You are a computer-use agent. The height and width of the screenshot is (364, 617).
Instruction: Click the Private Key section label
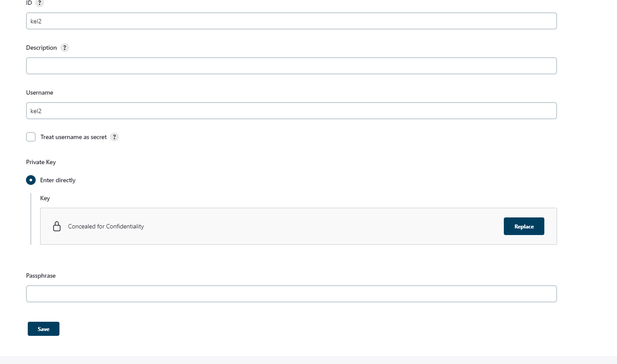coord(41,162)
